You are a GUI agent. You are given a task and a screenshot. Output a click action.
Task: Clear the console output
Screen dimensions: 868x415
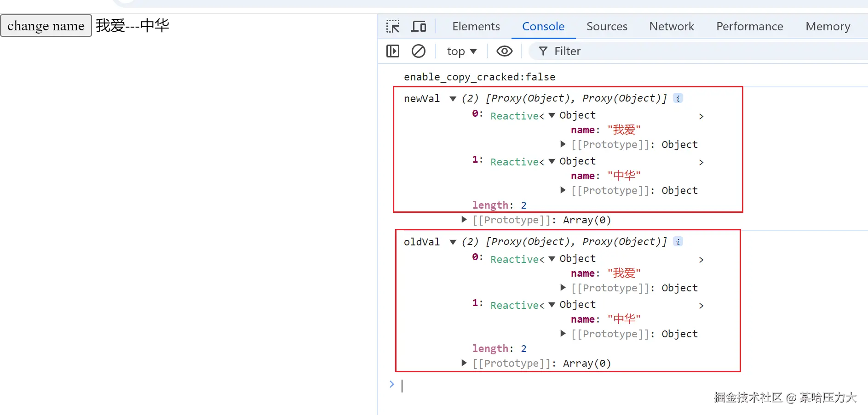(x=419, y=51)
